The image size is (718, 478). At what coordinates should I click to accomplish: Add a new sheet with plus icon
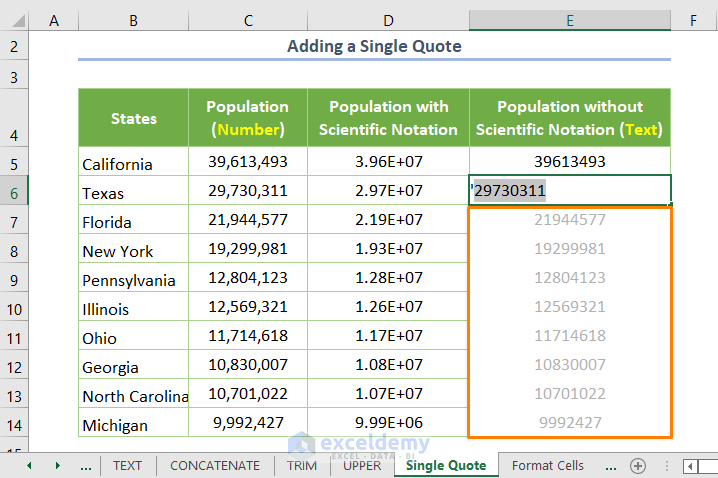coord(637,466)
